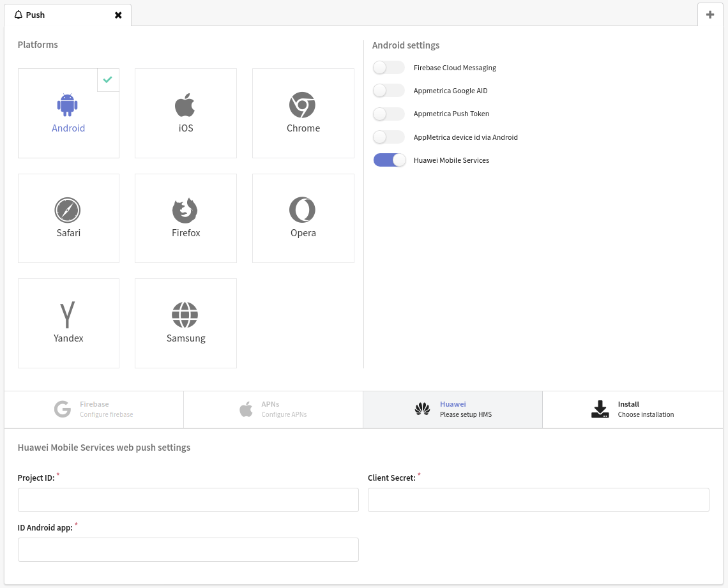
Task: Choose the Chrome platform icon
Action: click(x=302, y=105)
